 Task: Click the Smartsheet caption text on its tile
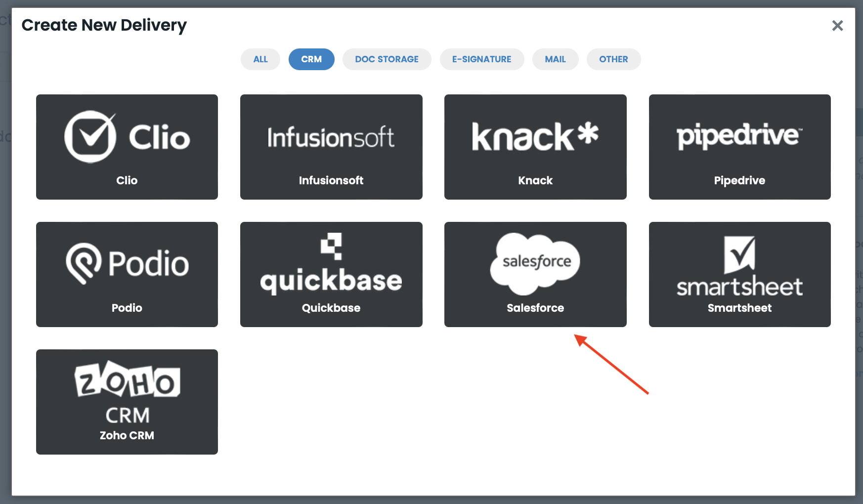[739, 308]
